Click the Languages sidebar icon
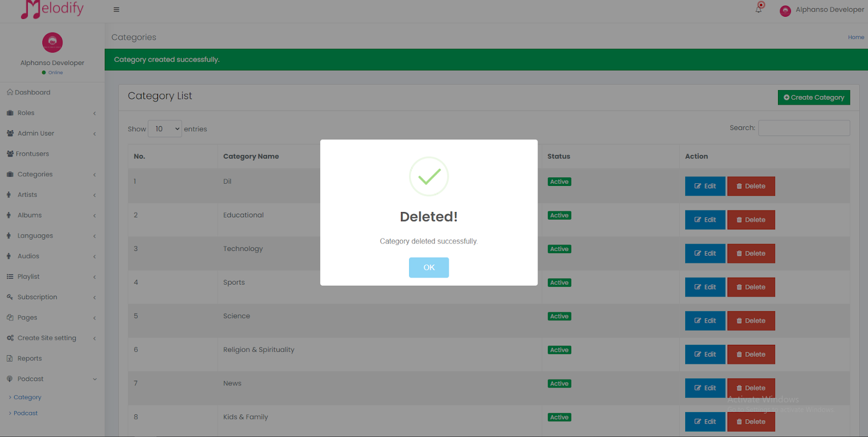The image size is (868, 437). point(9,236)
